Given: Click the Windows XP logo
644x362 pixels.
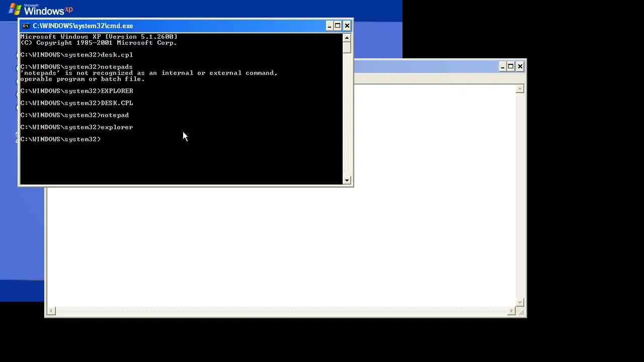Looking at the screenshot, I should click(41, 9).
